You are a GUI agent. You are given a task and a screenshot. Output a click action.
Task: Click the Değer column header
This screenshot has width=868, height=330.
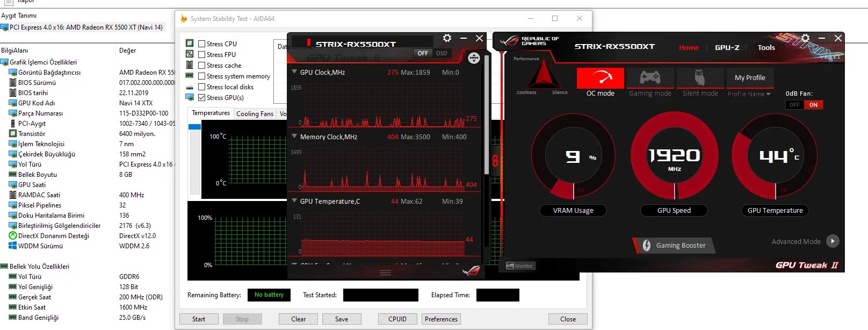click(x=128, y=51)
